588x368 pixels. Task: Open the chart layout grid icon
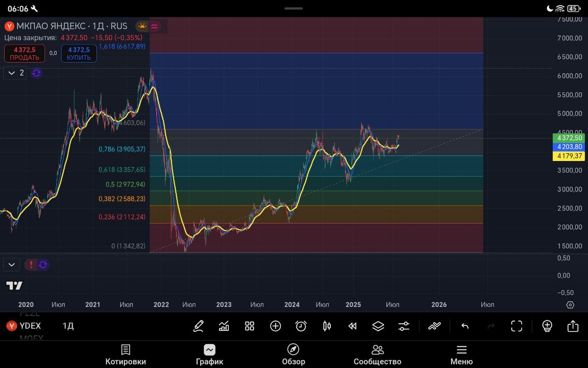click(249, 326)
